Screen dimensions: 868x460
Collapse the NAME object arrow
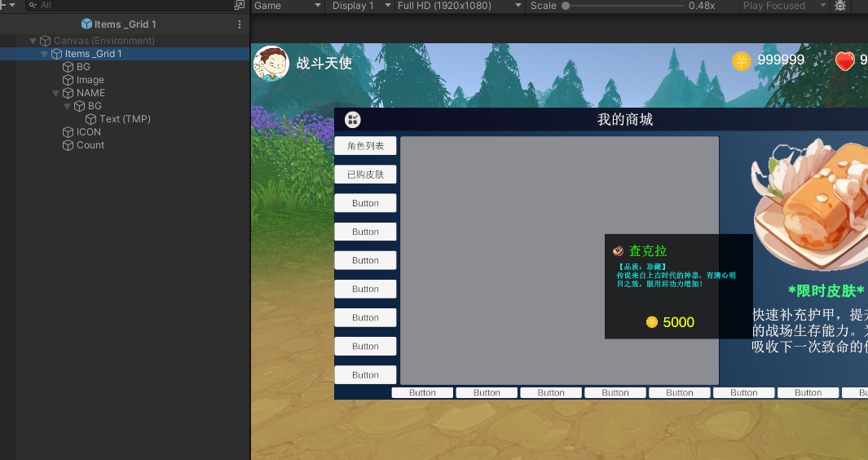55,93
